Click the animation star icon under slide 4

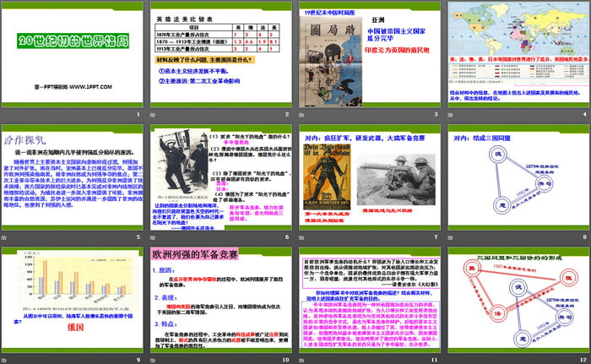(450, 115)
